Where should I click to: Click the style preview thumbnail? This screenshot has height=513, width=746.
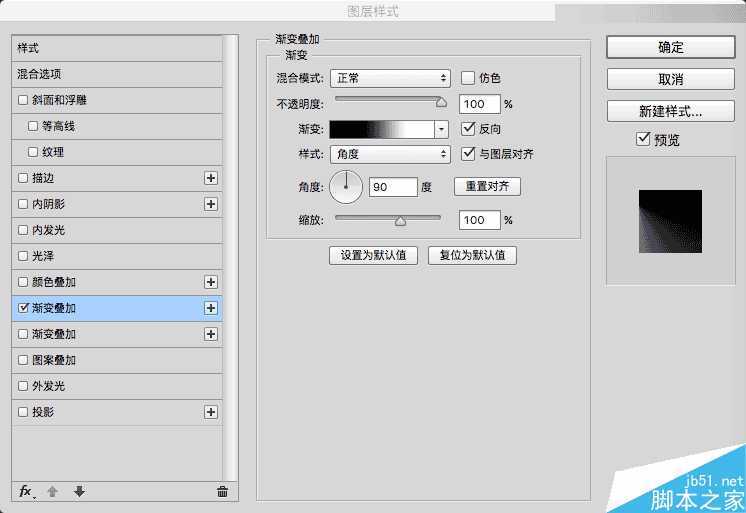pos(670,221)
